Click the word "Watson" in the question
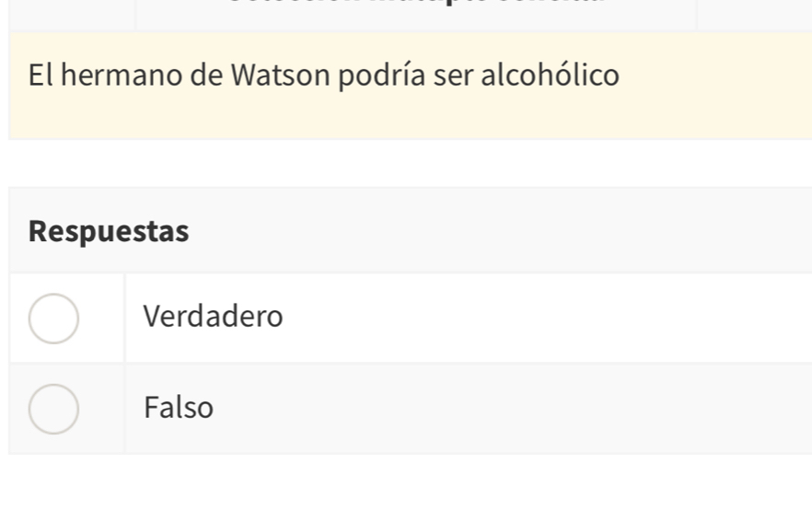The height and width of the screenshot is (522, 812). click(280, 75)
